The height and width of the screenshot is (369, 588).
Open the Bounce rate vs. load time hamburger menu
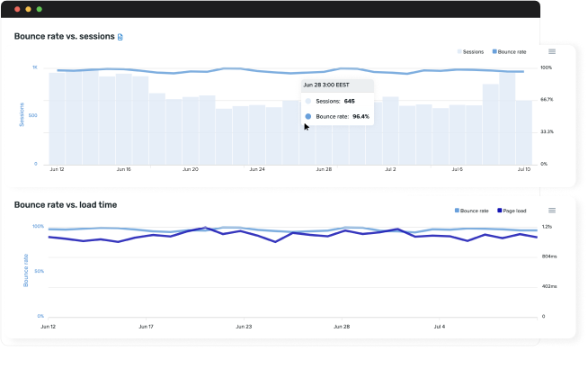click(x=552, y=211)
